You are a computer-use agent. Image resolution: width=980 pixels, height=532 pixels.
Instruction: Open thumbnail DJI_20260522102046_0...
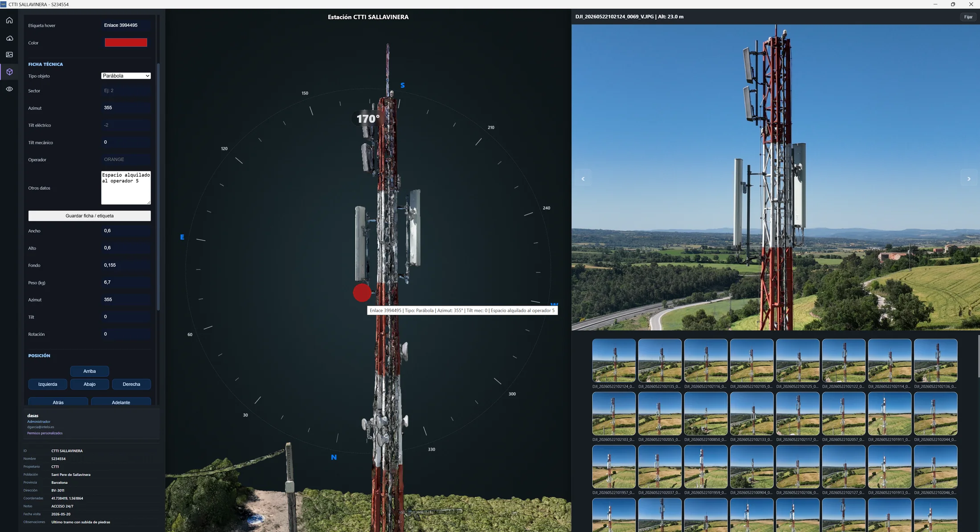tap(935, 467)
